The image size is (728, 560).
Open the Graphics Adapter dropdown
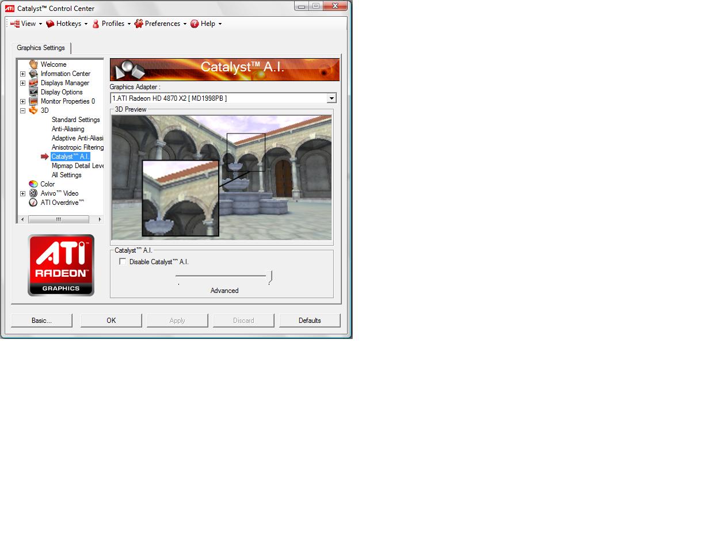click(x=331, y=98)
